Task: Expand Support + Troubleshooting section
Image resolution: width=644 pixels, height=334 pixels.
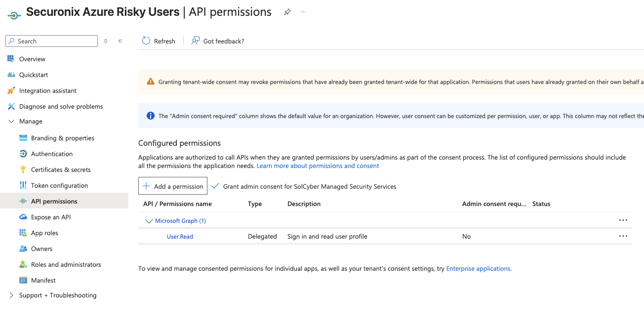Action: [11, 295]
